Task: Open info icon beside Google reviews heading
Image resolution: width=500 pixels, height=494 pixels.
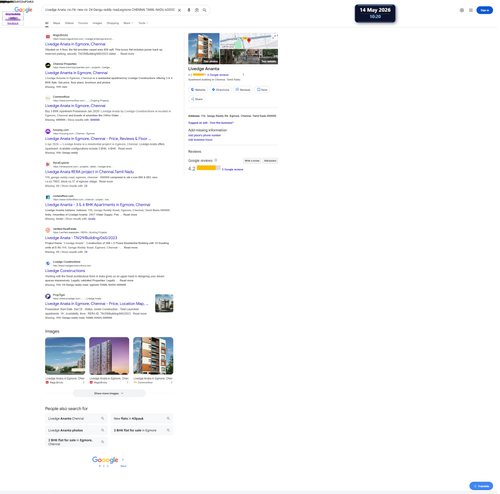Action: pos(216,160)
